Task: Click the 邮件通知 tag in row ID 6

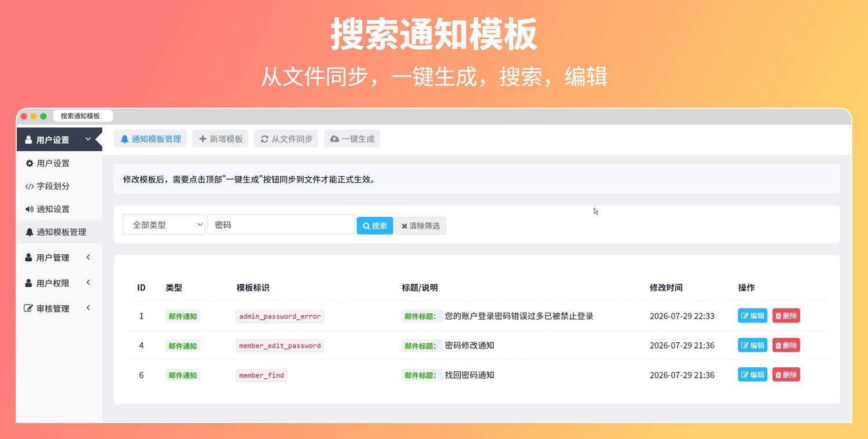Action: pyautogui.click(x=183, y=375)
